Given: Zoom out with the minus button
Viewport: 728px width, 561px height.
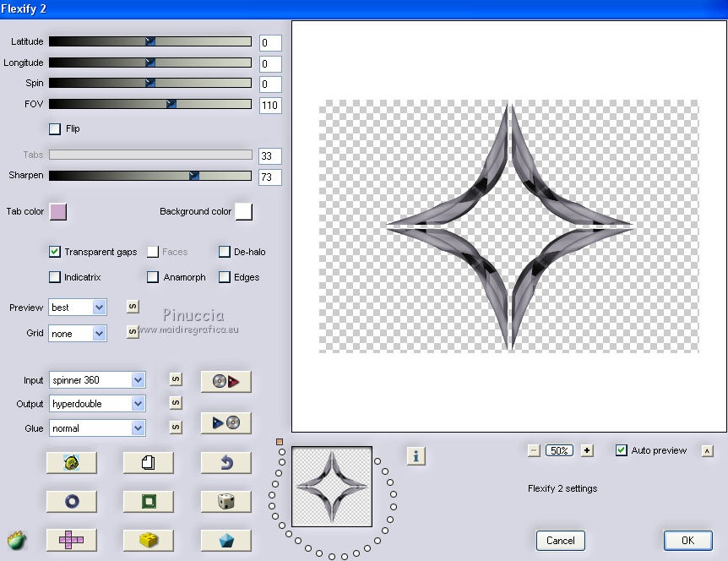Looking at the screenshot, I should point(534,450).
